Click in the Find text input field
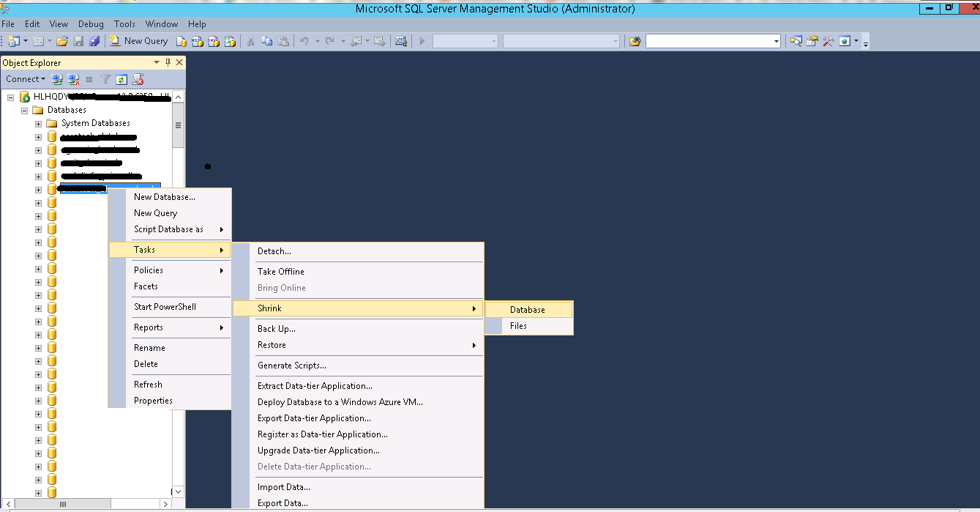The image size is (980, 512). 708,41
